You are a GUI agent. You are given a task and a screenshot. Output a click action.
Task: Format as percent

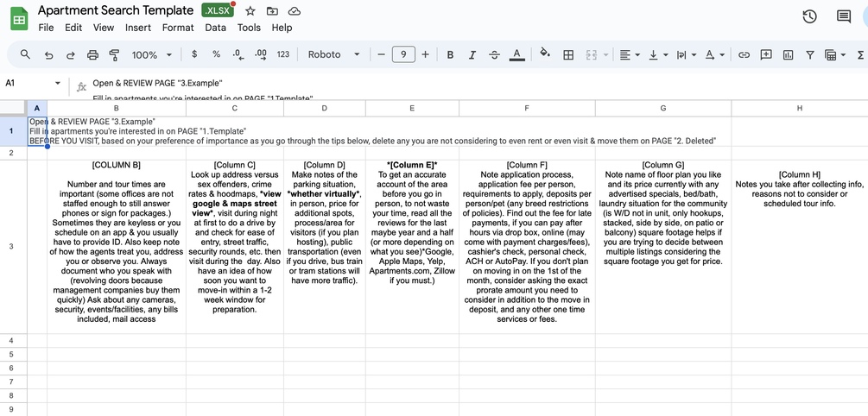coord(217,54)
